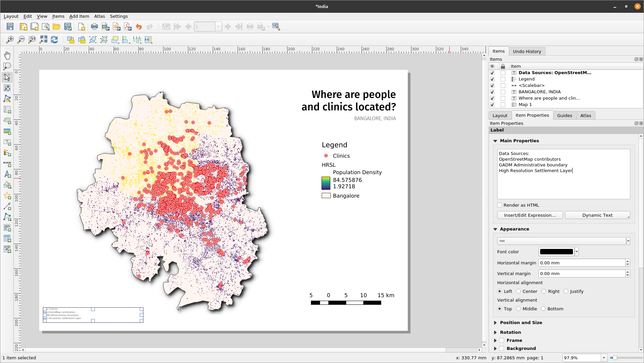Select Where are people item in list

[x=550, y=98]
